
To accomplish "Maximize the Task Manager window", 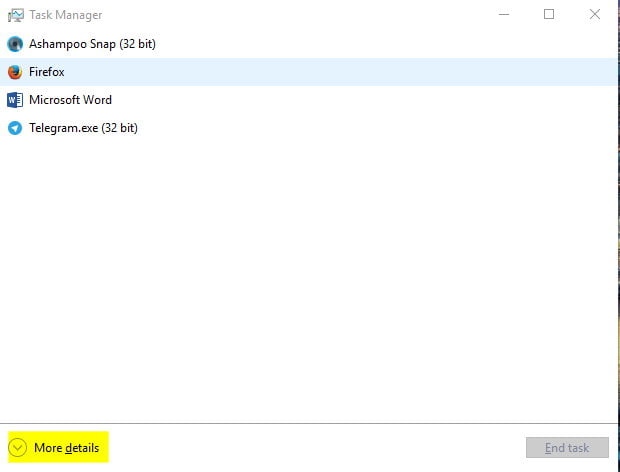I will pos(549,15).
